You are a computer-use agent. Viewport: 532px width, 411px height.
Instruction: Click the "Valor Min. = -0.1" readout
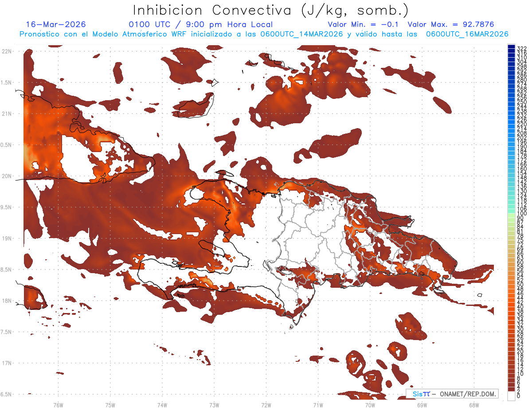click(363, 25)
